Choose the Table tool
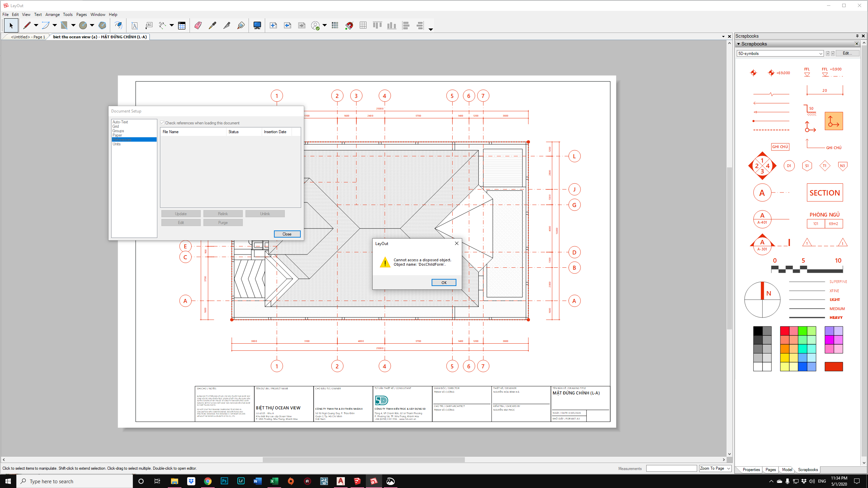Screen dimensions: 868x488 [x=182, y=25]
